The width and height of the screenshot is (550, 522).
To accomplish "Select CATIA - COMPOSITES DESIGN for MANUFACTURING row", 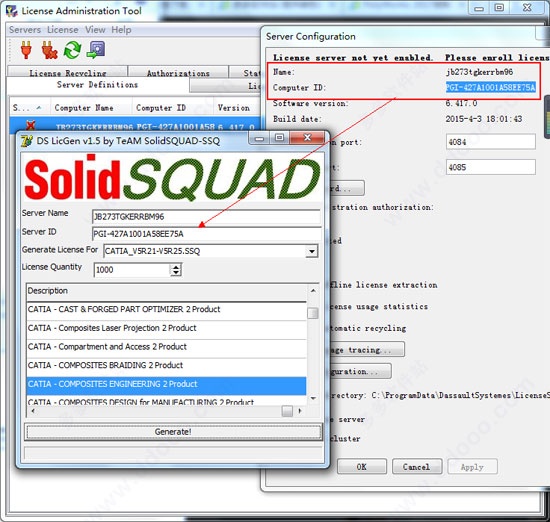I will pos(166,401).
